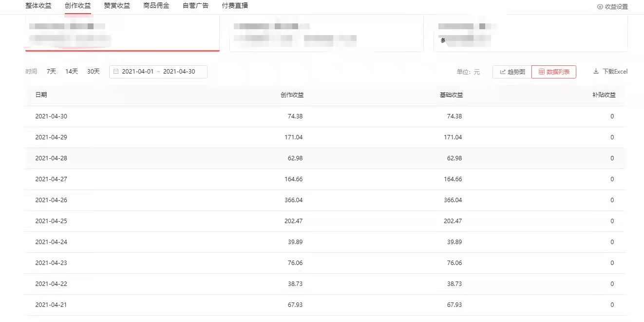The image size is (644, 322).
Task: Open the 赞赏收益 tab
Action: [117, 6]
